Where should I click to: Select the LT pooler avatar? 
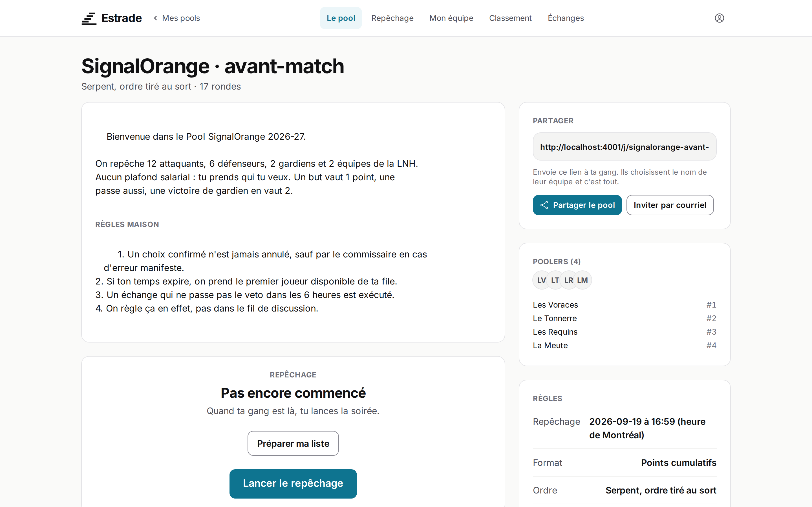pyautogui.click(x=555, y=280)
